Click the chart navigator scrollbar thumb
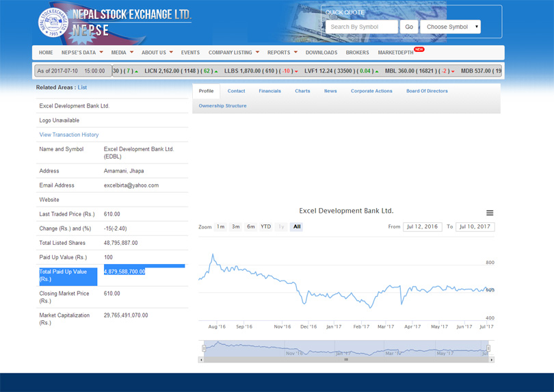Viewport: 554px width, 392px height. 346,359
